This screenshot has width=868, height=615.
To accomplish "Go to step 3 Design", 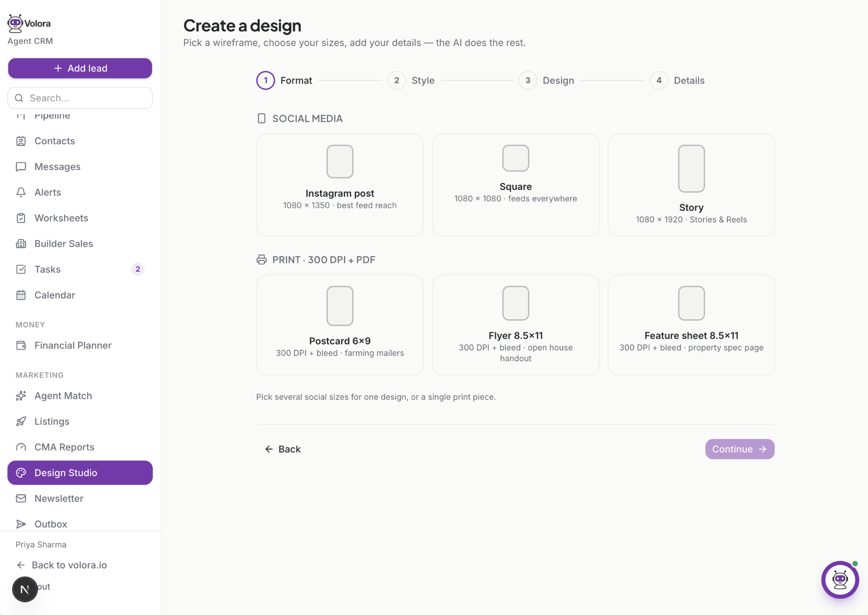I will [x=547, y=80].
